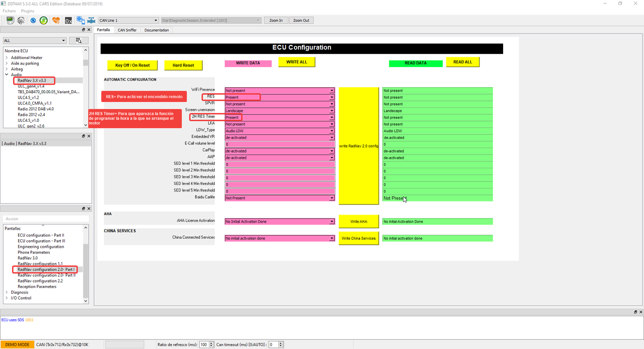Select 'RadNav configuration 2.0- Part II' screen

(x=46, y=275)
